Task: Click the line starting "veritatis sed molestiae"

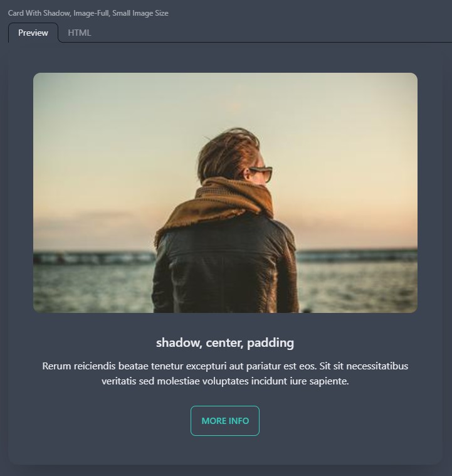Action: [x=225, y=381]
